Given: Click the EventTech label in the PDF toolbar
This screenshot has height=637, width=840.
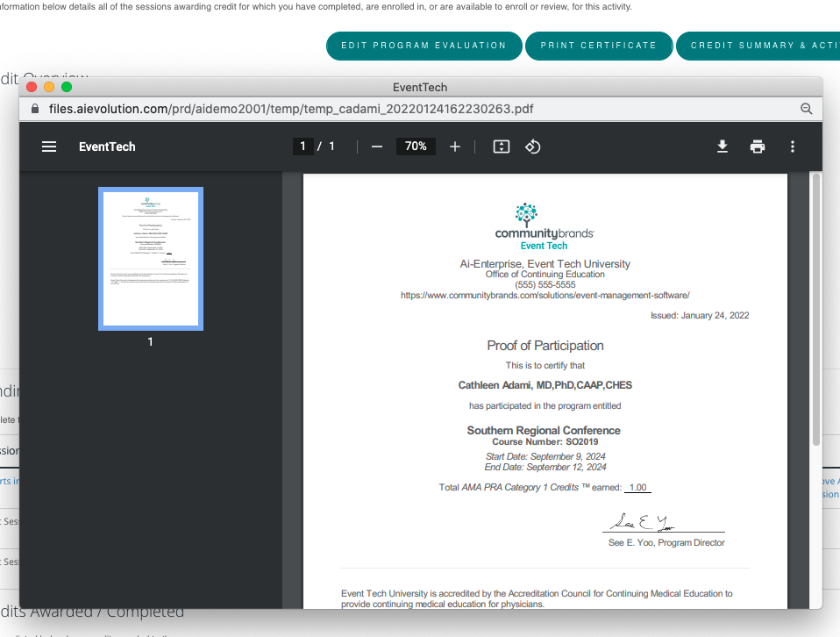Looking at the screenshot, I should (x=106, y=147).
